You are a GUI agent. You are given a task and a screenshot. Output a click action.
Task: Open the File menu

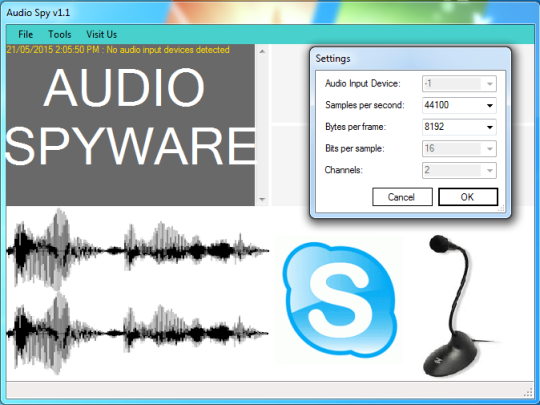[x=25, y=34]
